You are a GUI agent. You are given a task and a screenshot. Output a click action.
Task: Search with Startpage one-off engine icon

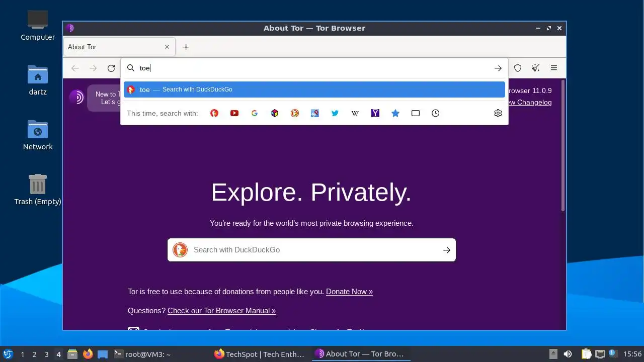pos(315,113)
